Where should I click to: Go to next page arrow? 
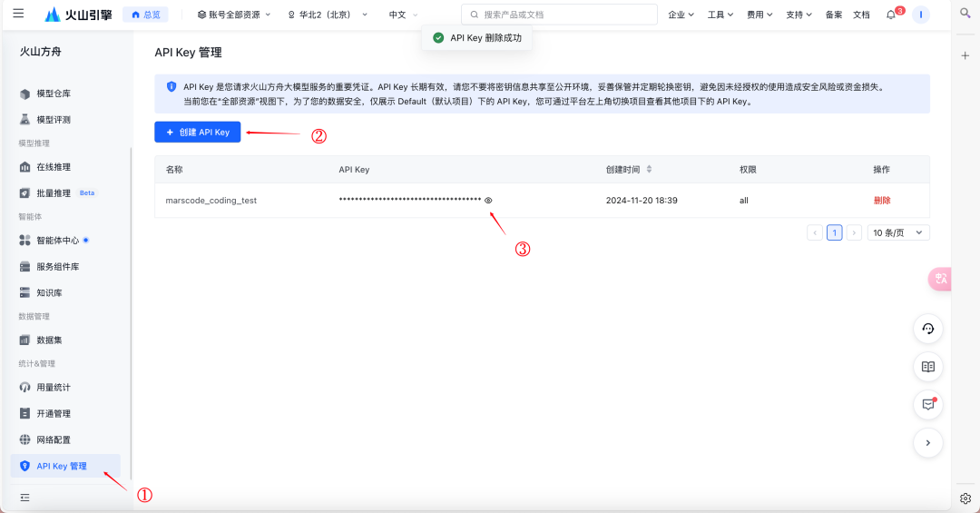click(x=854, y=232)
